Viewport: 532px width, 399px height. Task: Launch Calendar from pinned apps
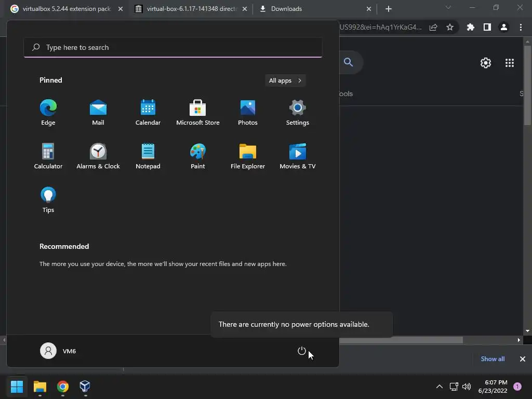(x=148, y=113)
